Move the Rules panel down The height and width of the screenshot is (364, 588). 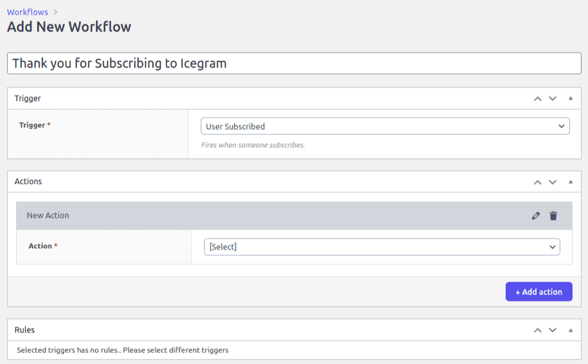coord(553,330)
